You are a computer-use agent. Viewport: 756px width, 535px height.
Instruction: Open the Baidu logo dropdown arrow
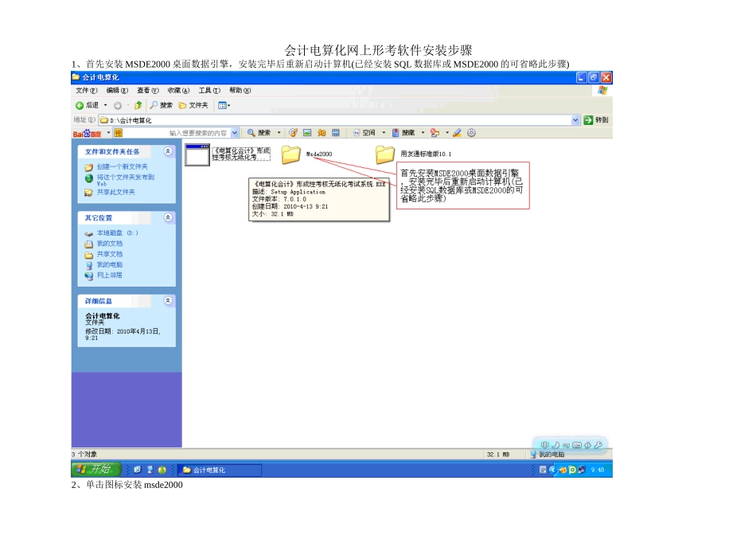108,133
